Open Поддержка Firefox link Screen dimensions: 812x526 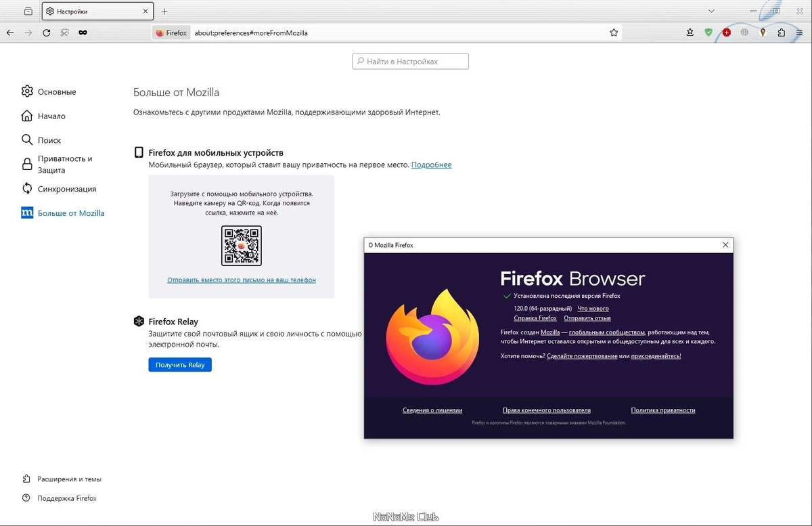[x=60, y=498]
